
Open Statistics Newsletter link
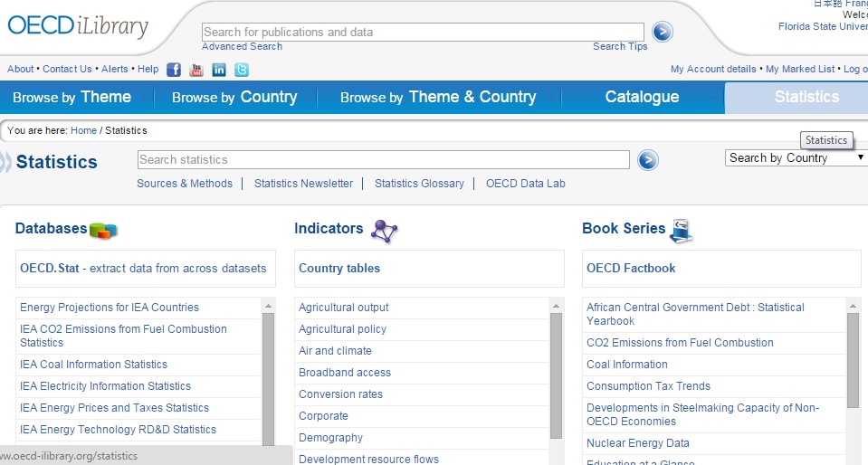point(303,184)
